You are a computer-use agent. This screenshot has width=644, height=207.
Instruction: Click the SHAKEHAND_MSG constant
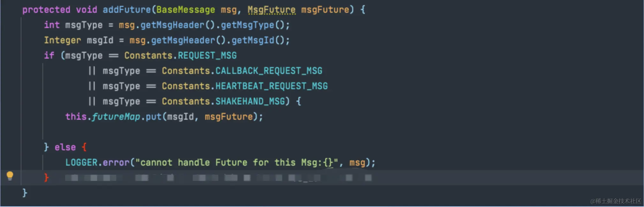[x=250, y=101]
